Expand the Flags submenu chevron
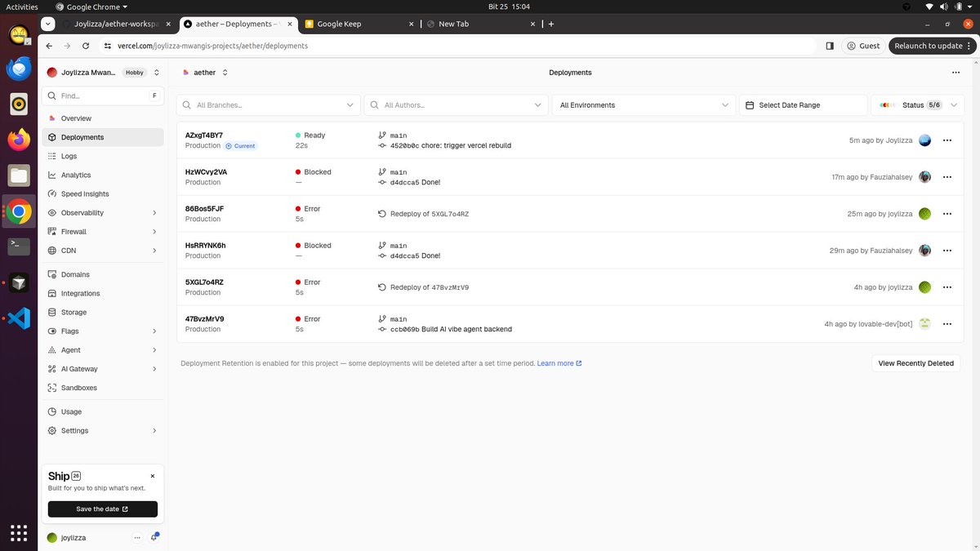 (x=154, y=331)
